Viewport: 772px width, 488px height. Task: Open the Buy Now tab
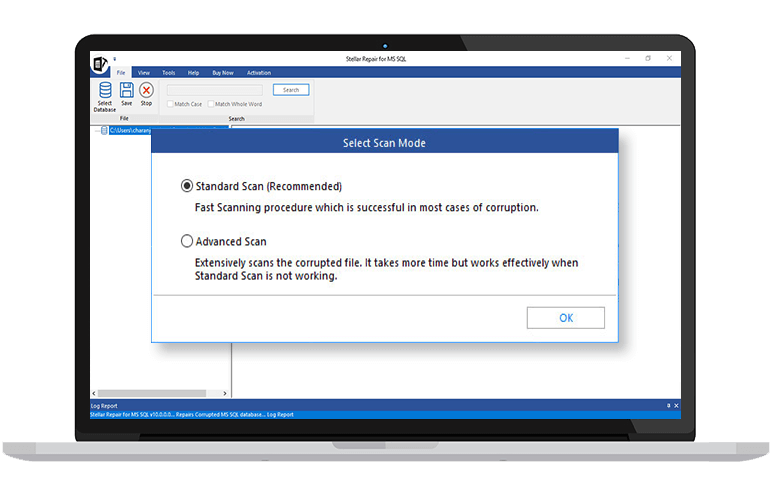(x=223, y=72)
